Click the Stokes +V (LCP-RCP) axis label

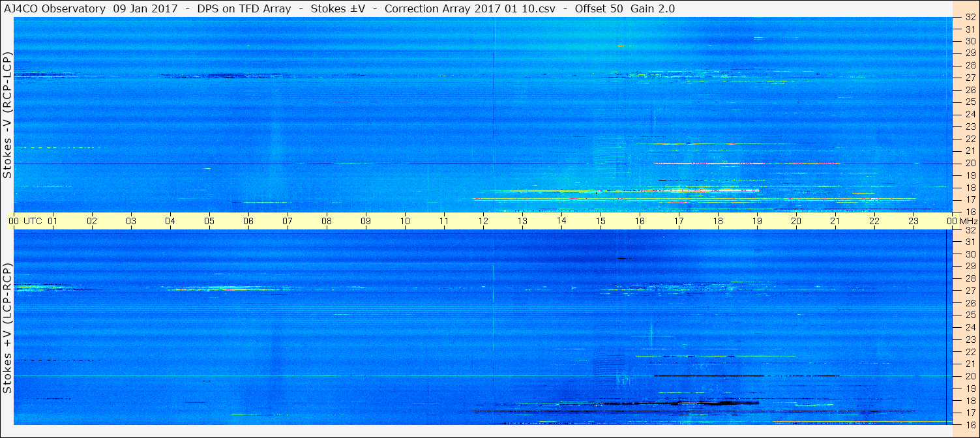pos(7,330)
